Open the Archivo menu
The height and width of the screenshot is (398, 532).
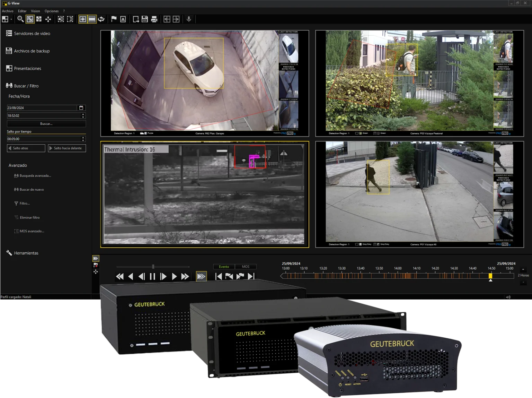tap(8, 11)
